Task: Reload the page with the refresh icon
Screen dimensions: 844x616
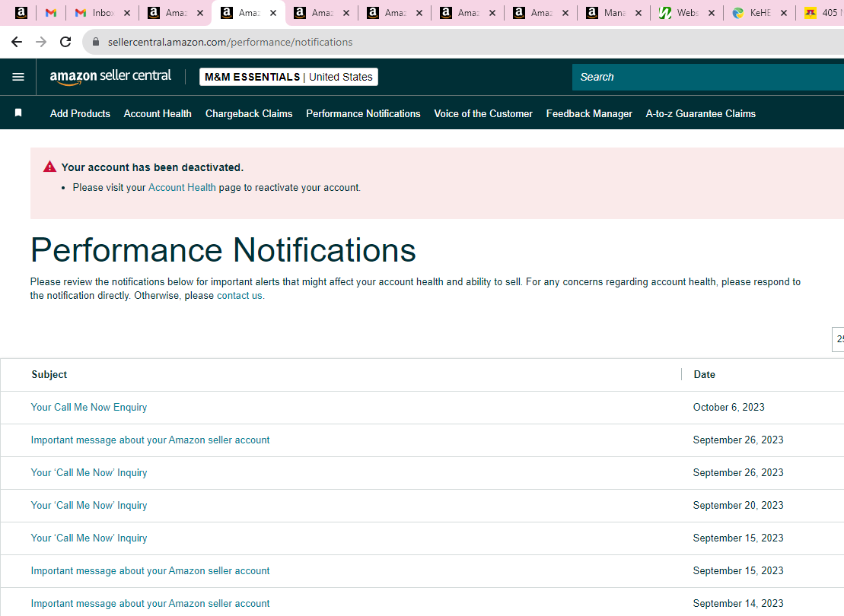Action: tap(65, 42)
